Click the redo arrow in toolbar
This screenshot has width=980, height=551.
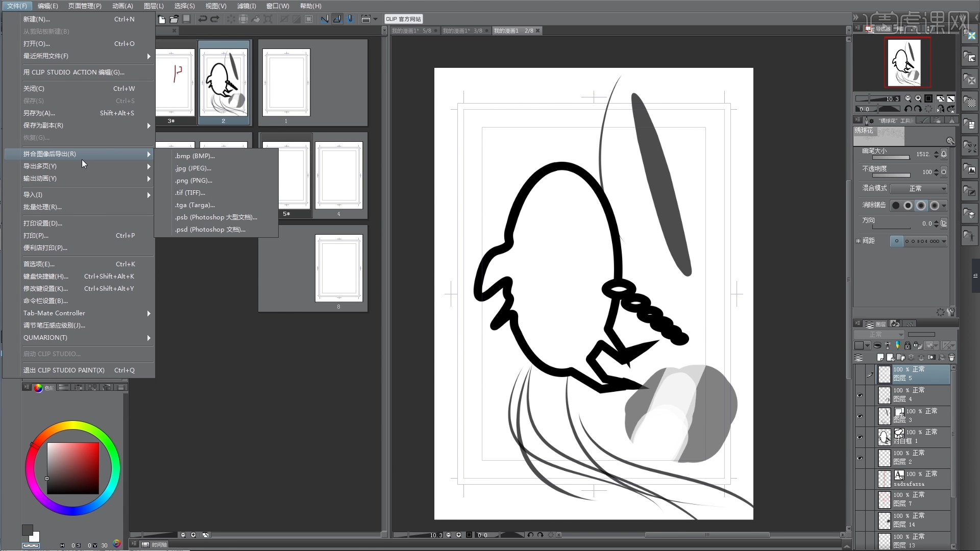(x=215, y=19)
